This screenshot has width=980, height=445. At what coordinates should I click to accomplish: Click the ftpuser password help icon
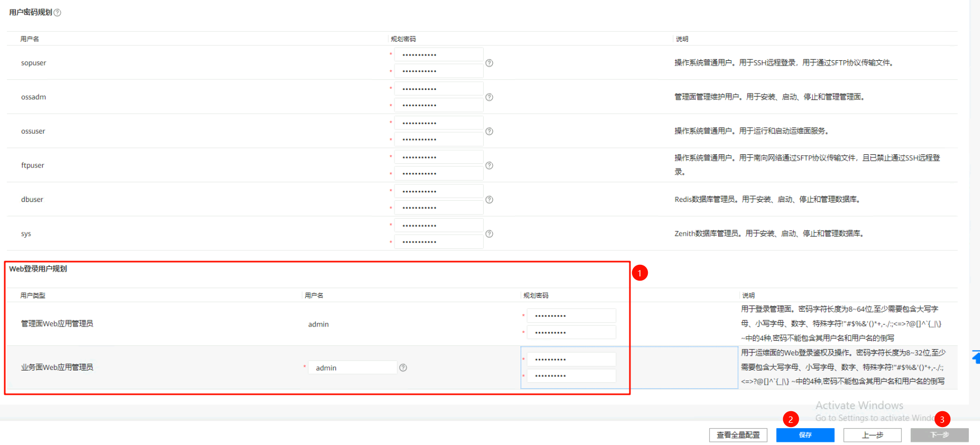pos(489,165)
